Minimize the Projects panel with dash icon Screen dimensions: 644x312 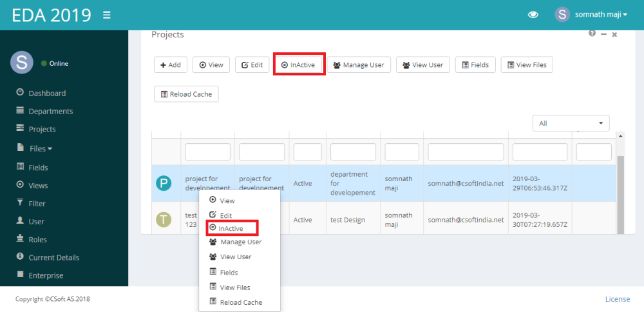point(603,34)
